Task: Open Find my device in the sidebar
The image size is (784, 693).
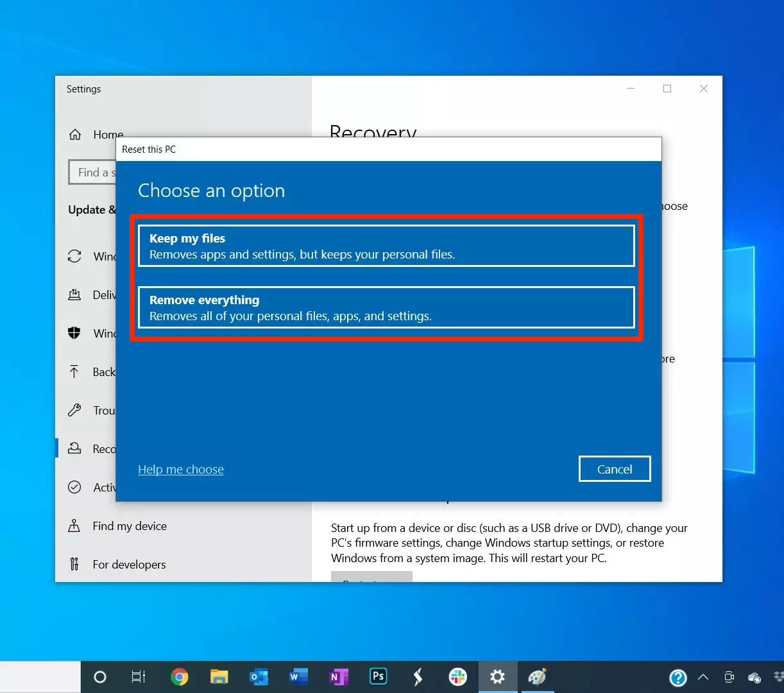Action: (129, 526)
